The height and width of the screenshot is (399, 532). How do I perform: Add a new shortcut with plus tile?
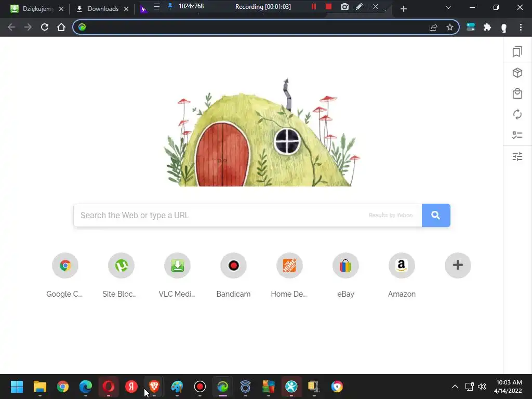[458, 265]
